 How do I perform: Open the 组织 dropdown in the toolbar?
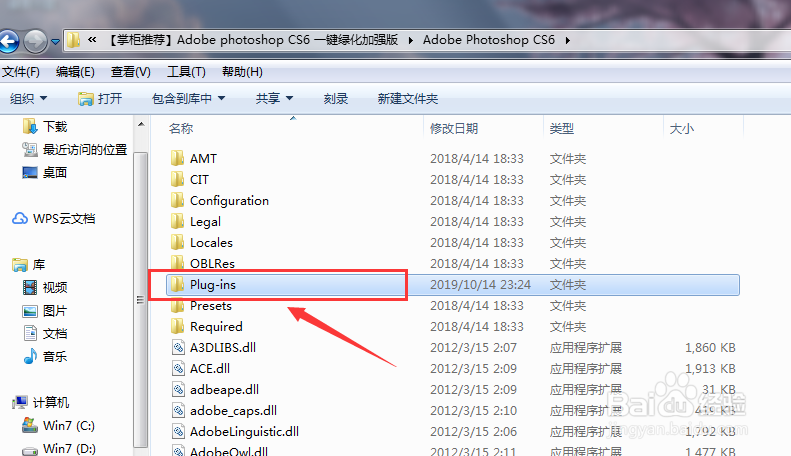(x=28, y=98)
